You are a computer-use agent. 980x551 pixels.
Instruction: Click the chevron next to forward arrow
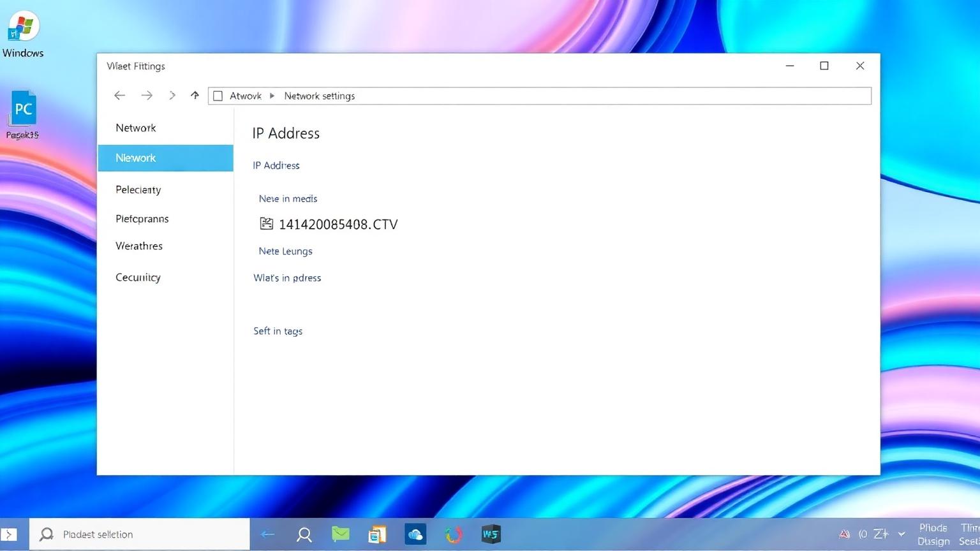pyautogui.click(x=172, y=96)
